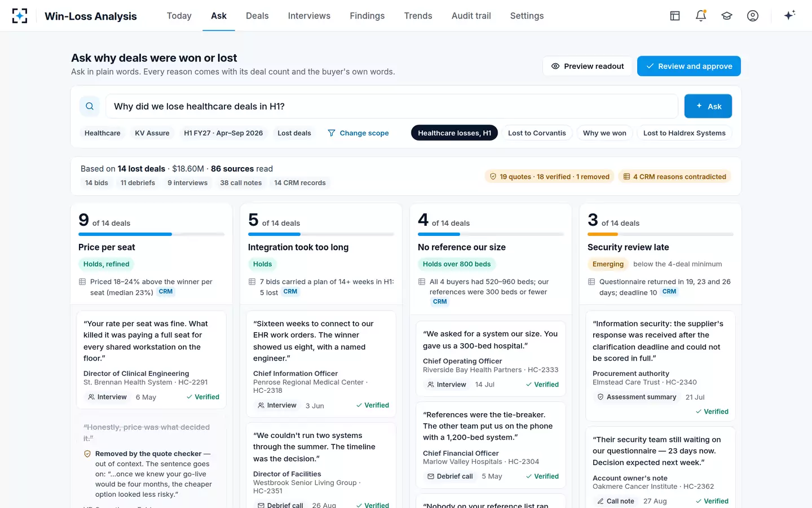Click the Price per seat progress bar
Viewport: 812px width, 508px height.
(x=151, y=234)
